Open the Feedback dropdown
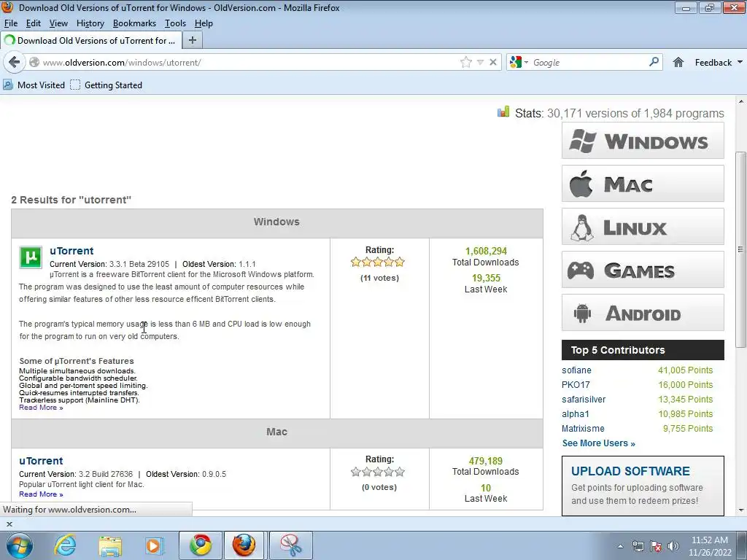 coord(719,63)
